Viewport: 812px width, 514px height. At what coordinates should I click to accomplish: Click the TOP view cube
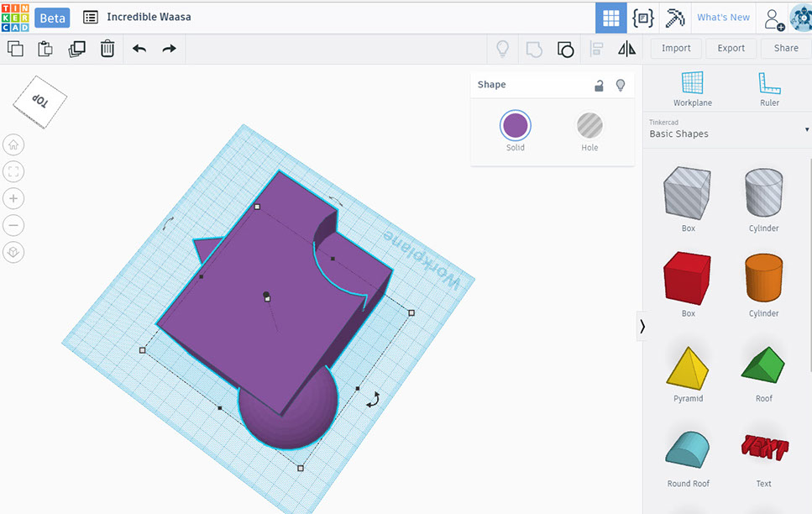tap(39, 102)
